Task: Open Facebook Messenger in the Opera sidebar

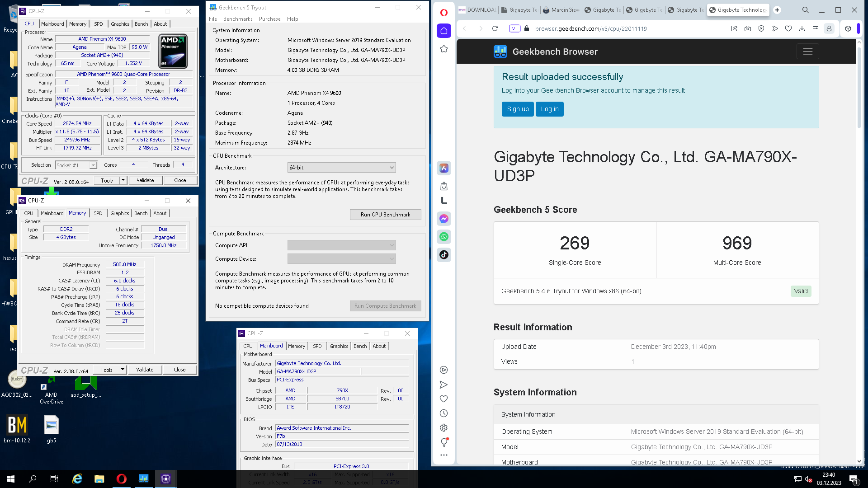Action: pyautogui.click(x=444, y=219)
